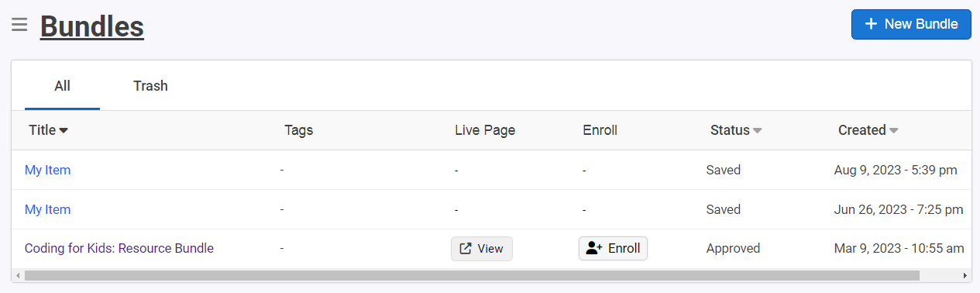980x293 pixels.
Task: Sort by Status column arrow
Action: (x=758, y=130)
